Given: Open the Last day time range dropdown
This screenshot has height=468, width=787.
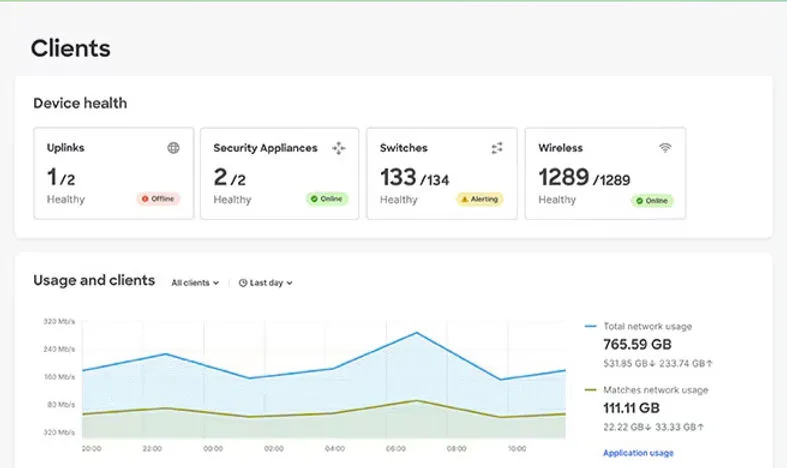Looking at the screenshot, I should coord(266,283).
